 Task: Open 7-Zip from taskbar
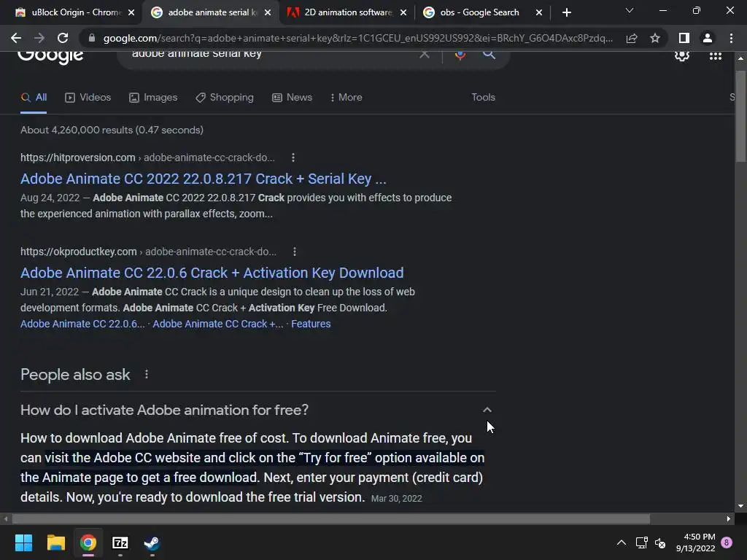point(120,542)
